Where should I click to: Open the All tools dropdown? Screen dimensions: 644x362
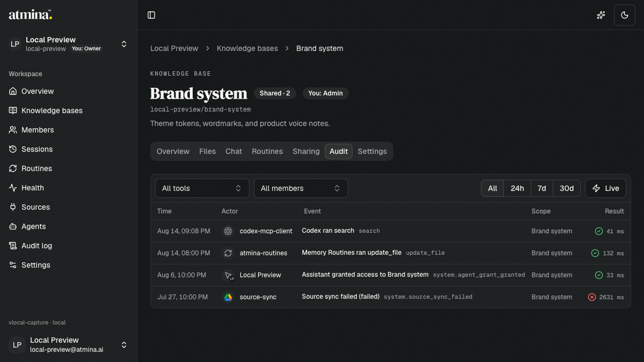click(x=202, y=188)
